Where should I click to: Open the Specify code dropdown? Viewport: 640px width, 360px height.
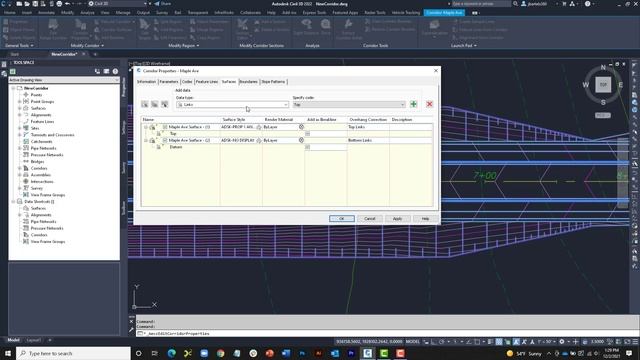pyautogui.click(x=349, y=105)
